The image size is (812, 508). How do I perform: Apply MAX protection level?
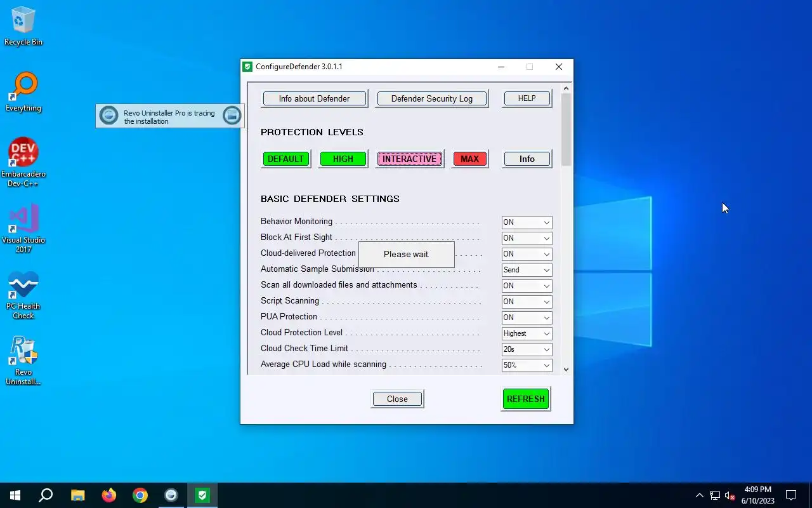pyautogui.click(x=469, y=159)
